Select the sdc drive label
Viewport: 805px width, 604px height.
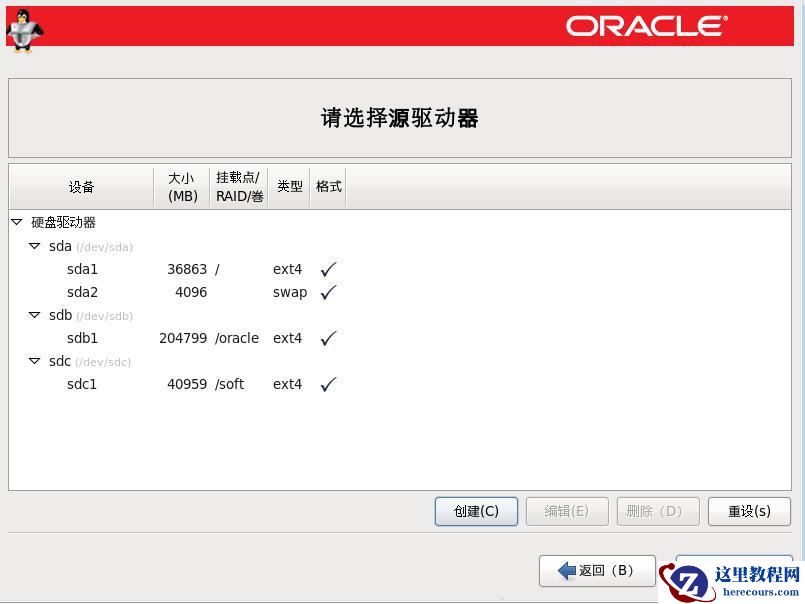(60, 362)
